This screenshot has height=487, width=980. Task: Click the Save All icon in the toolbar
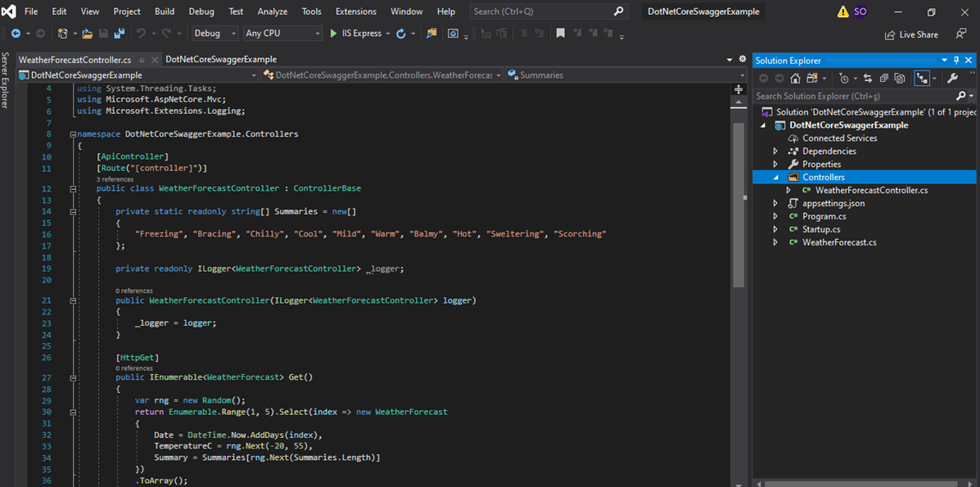118,33
